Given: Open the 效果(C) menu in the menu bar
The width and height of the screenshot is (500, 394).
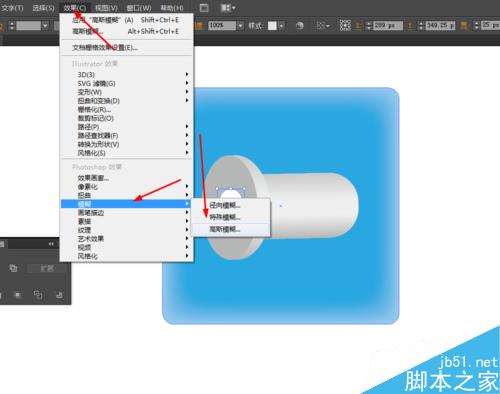Looking at the screenshot, I should coord(75,8).
